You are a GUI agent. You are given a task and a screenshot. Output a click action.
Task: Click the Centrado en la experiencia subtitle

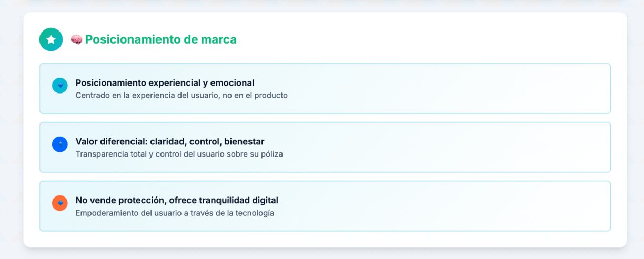(182, 96)
